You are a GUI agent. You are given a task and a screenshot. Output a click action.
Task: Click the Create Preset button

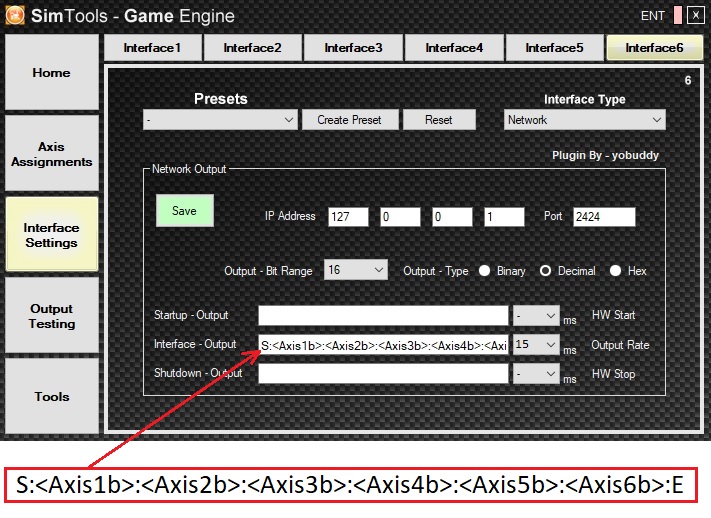tap(350, 120)
